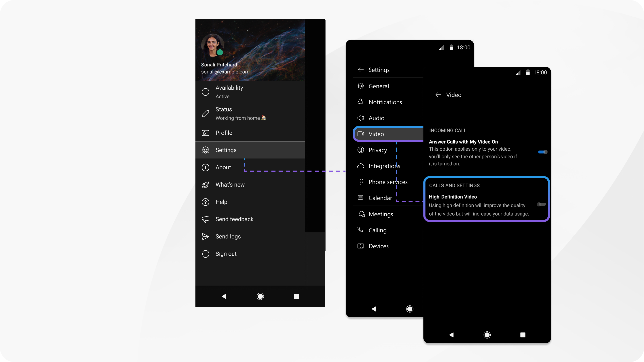Click the Send logs icon
The image size is (644, 362).
click(205, 236)
